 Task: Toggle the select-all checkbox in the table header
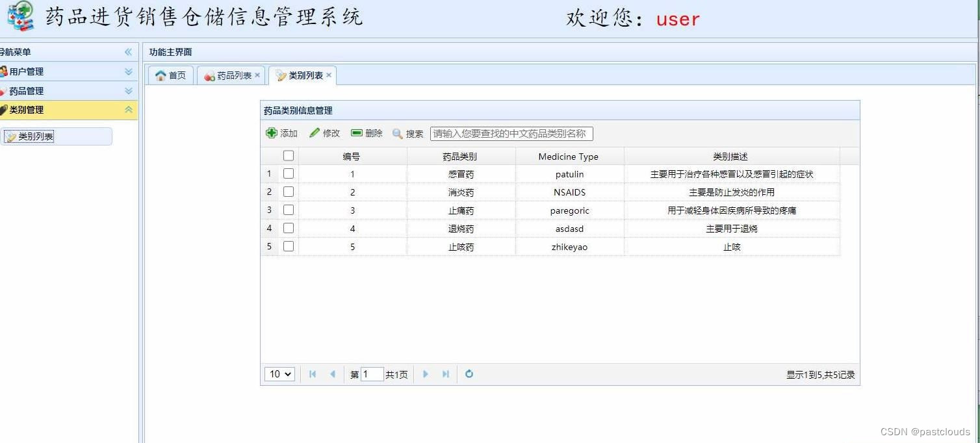[289, 156]
